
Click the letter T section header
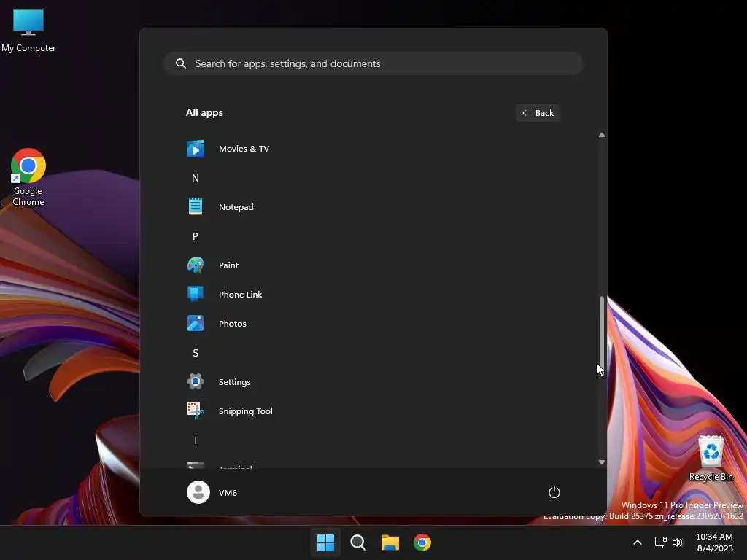tap(196, 440)
